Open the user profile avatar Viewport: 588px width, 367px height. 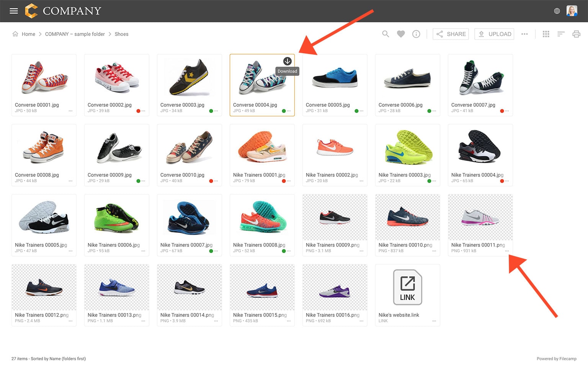click(572, 11)
